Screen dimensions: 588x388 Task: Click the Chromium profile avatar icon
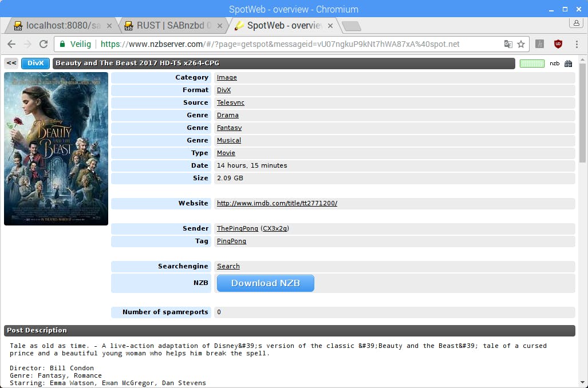click(576, 23)
